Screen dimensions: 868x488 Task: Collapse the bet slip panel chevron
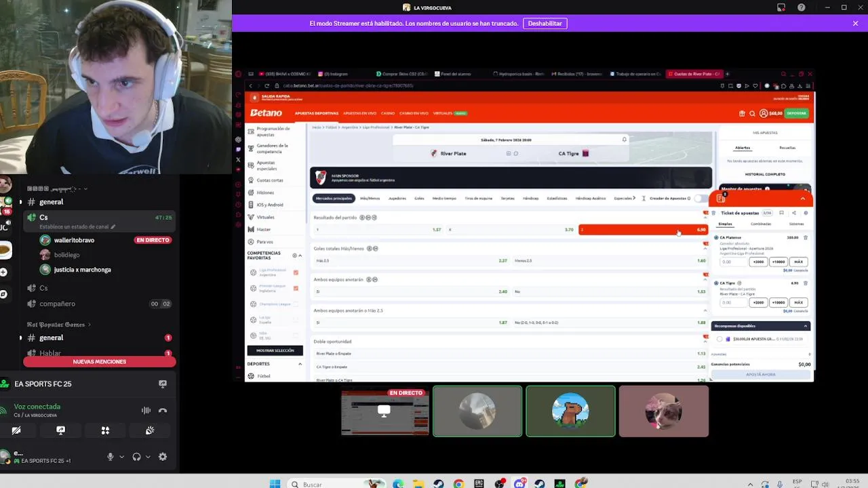803,199
